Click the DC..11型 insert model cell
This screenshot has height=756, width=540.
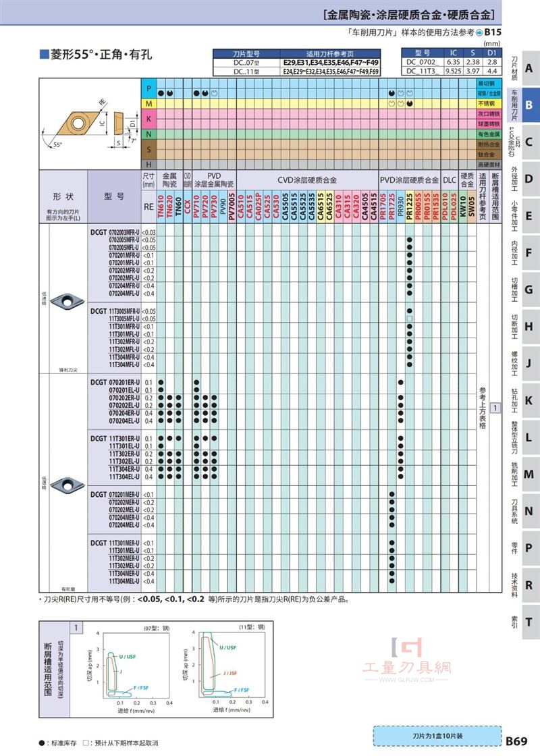point(246,72)
